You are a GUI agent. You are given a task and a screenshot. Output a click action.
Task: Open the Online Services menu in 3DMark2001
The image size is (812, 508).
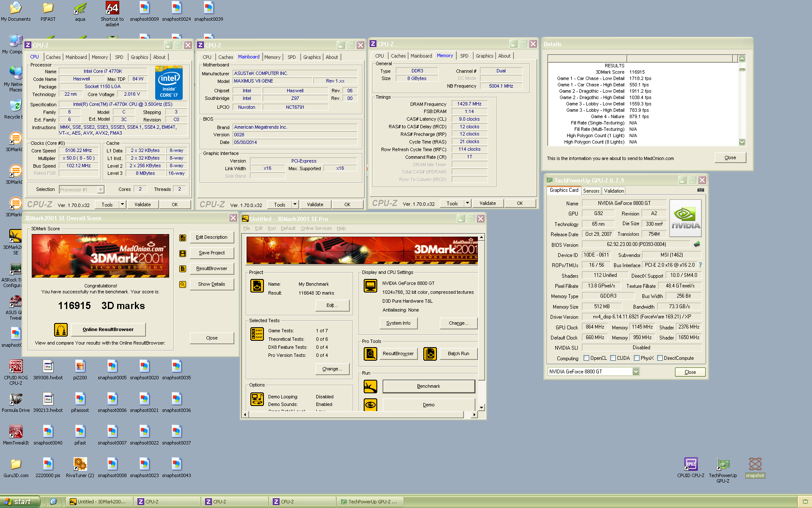coord(316,228)
